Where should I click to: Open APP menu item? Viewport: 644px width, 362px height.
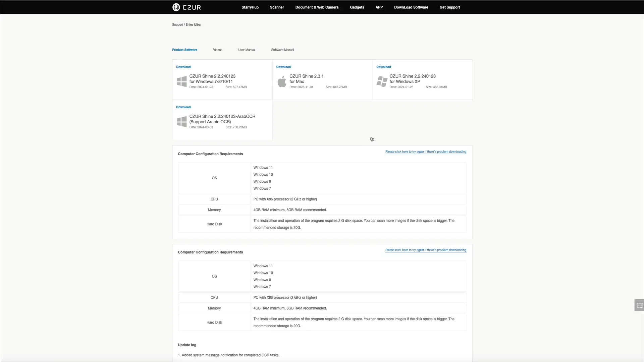click(379, 7)
